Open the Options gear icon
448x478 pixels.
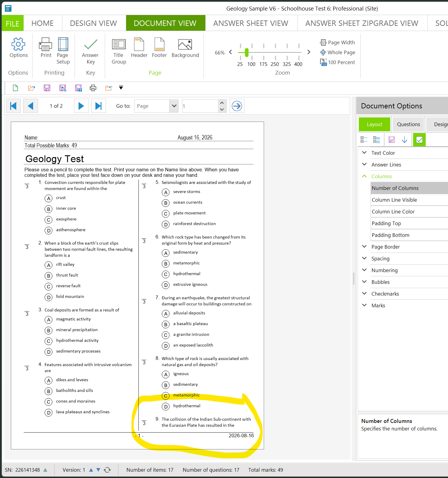tap(18, 44)
